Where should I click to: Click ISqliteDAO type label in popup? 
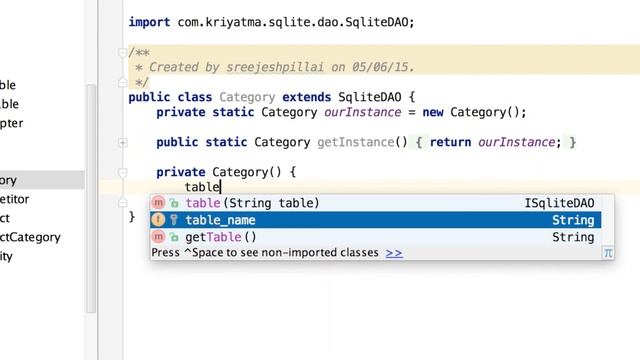click(x=559, y=203)
